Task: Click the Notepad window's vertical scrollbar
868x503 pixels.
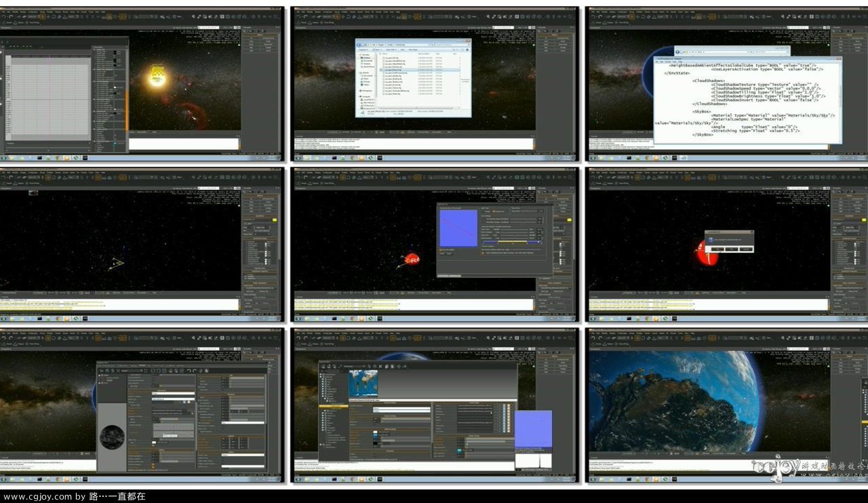Action: (x=840, y=102)
